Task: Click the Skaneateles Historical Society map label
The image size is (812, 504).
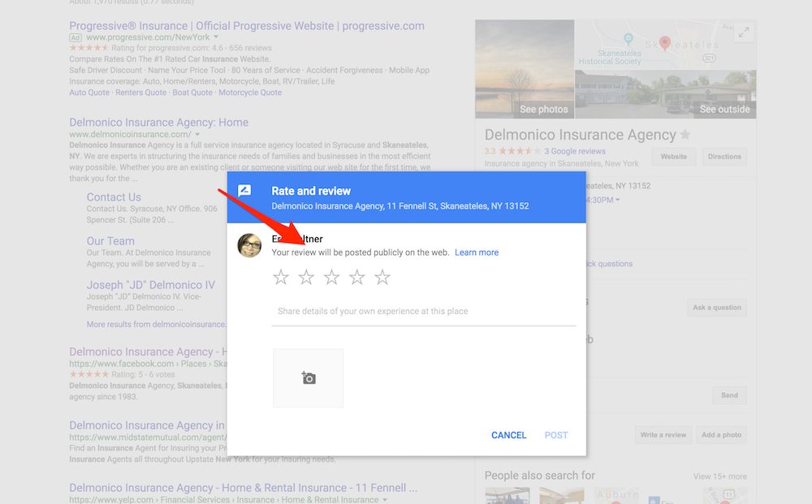Action: (x=610, y=57)
